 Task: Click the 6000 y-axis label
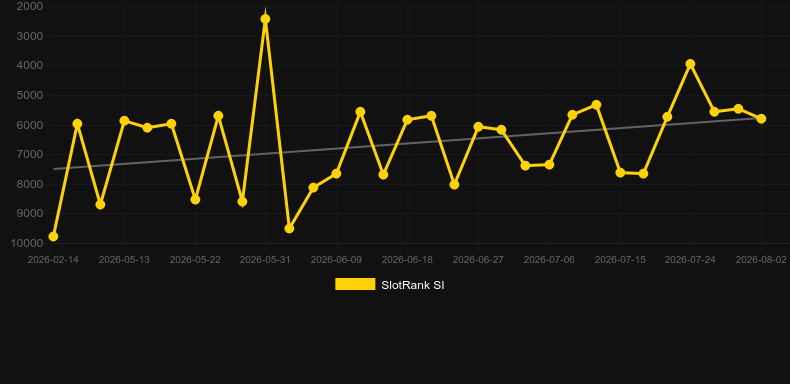[x=30, y=125]
